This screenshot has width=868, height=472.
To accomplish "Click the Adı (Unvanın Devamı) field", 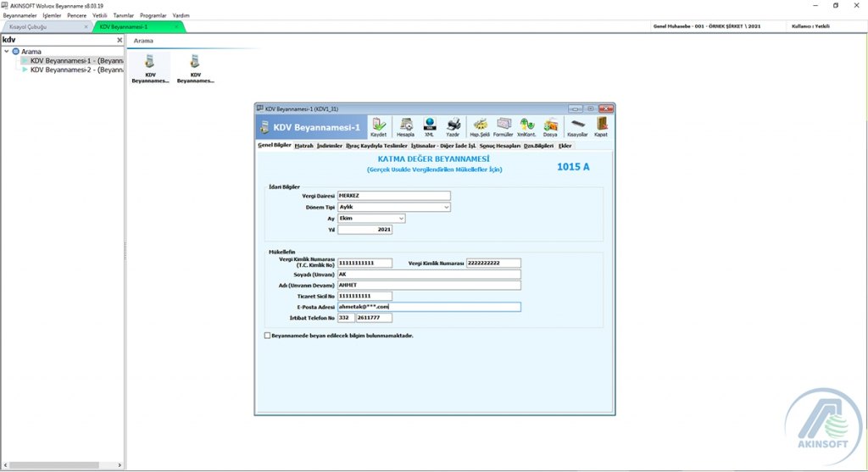I will 429,285.
